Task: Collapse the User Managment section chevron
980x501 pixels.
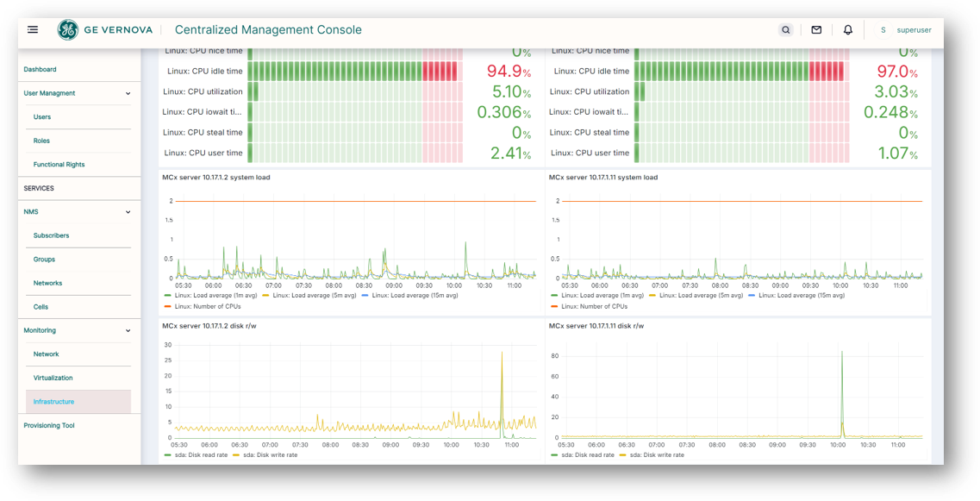Action: [x=128, y=93]
